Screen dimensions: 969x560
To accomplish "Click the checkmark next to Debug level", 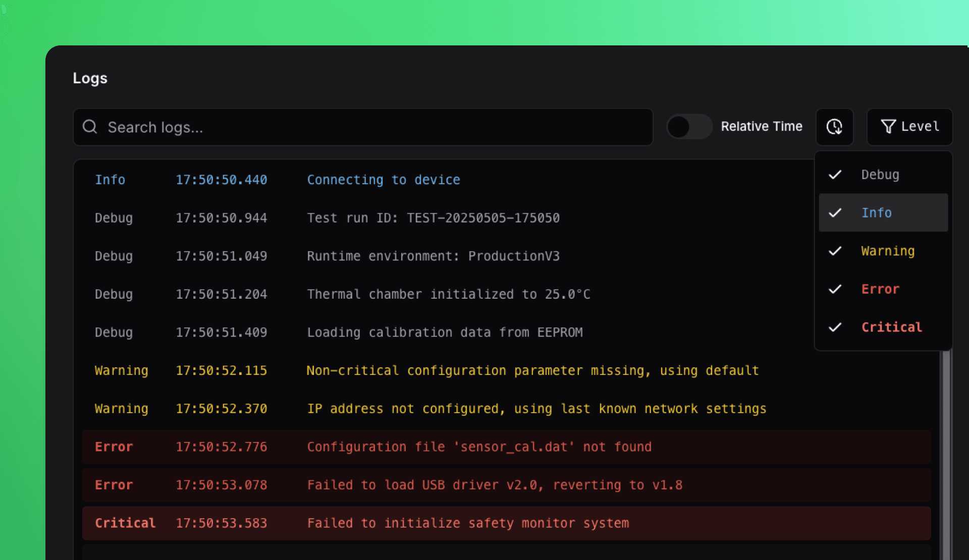I will coord(835,175).
